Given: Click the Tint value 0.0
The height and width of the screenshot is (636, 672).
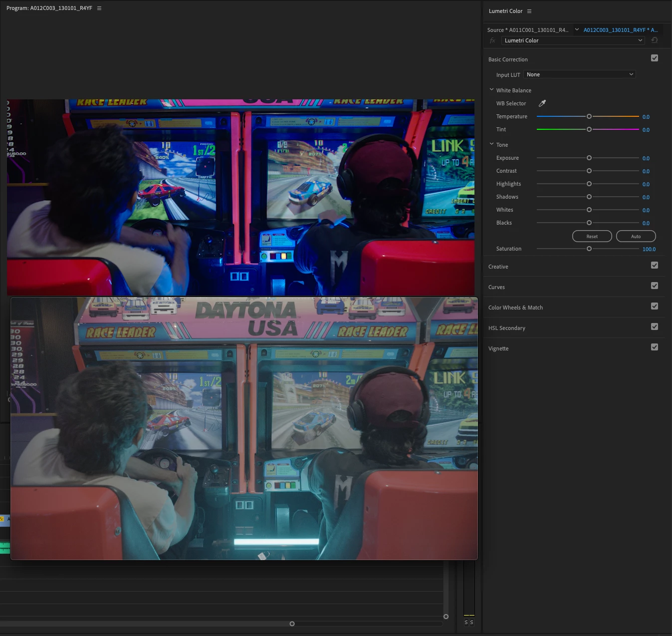Looking at the screenshot, I should (646, 130).
